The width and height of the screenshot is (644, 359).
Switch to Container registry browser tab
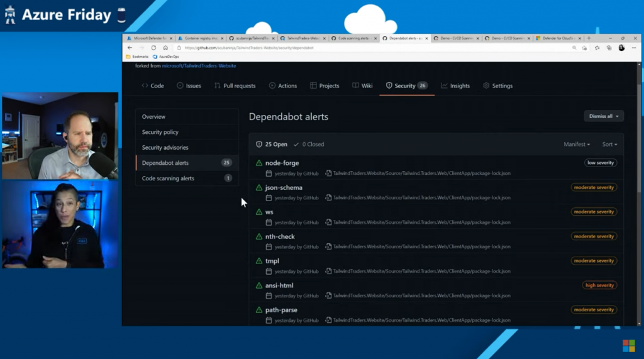201,38
